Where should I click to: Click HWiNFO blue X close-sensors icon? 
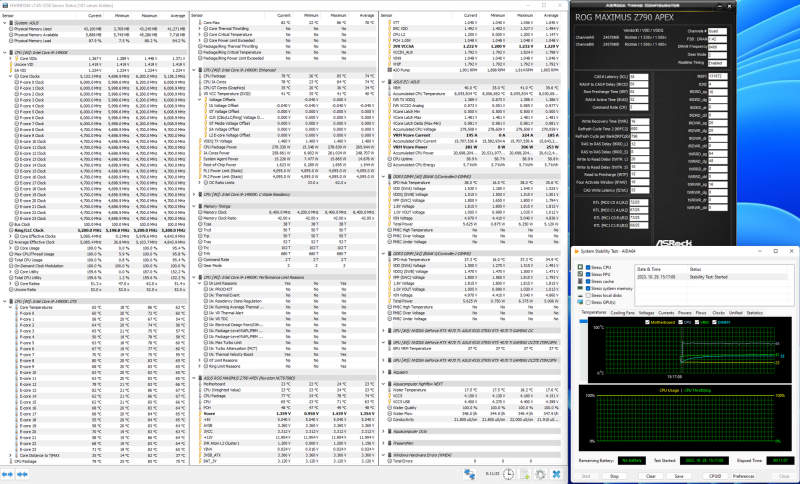tap(557, 474)
